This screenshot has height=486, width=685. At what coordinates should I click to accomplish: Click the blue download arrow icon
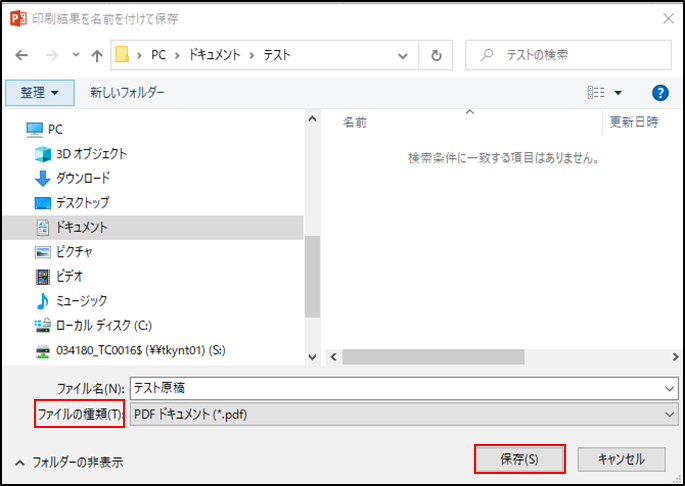(x=43, y=179)
